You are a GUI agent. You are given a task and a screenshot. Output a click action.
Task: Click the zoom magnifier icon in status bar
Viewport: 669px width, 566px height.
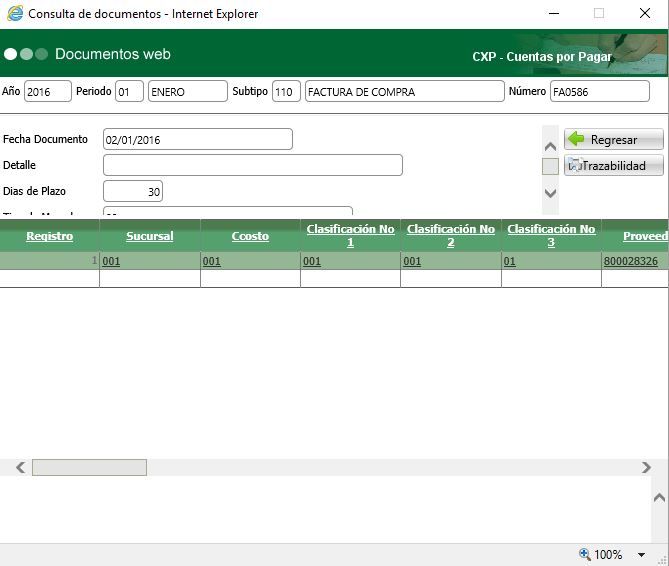coord(585,554)
